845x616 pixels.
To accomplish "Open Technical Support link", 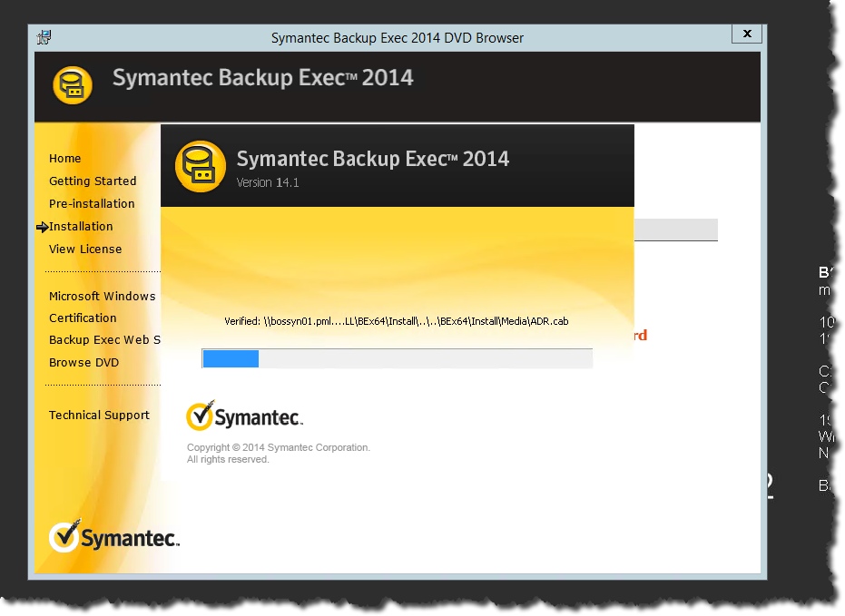I will pyautogui.click(x=99, y=416).
